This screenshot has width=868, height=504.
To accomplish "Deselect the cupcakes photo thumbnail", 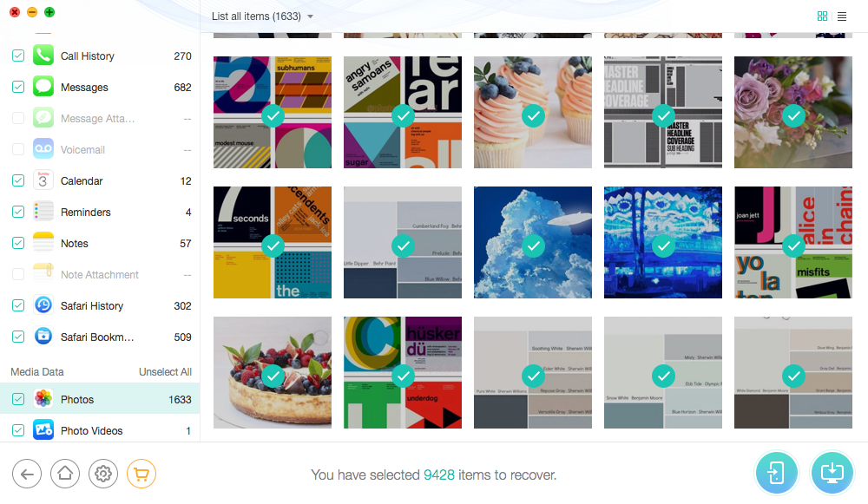I will 533,112.
